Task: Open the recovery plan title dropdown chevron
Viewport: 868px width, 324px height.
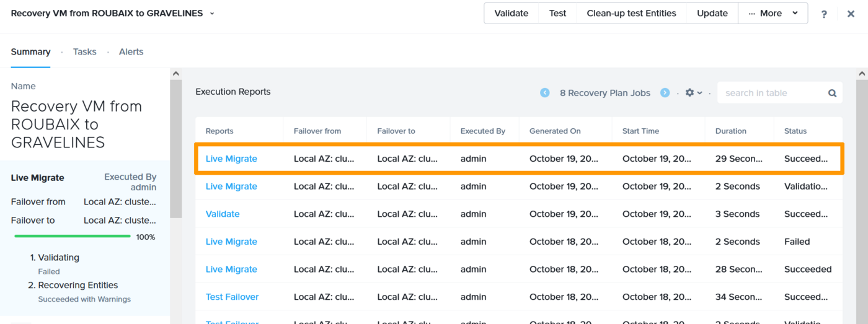Action: point(212,13)
